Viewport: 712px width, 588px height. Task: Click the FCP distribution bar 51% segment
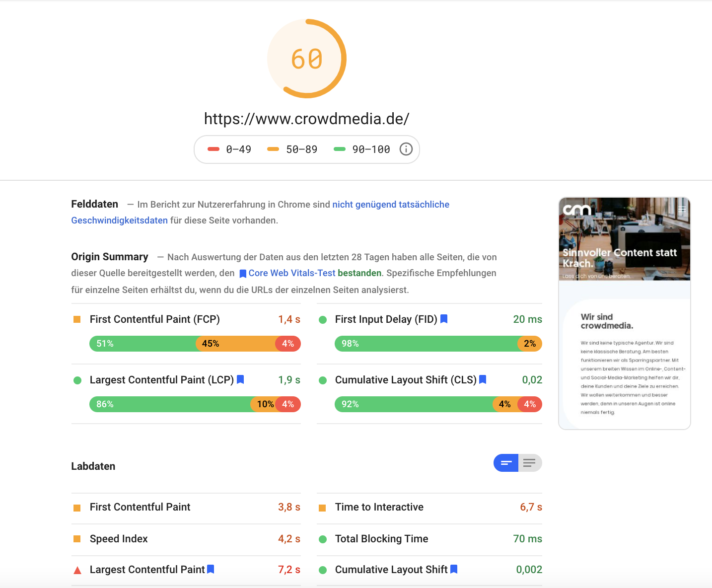pyautogui.click(x=142, y=344)
